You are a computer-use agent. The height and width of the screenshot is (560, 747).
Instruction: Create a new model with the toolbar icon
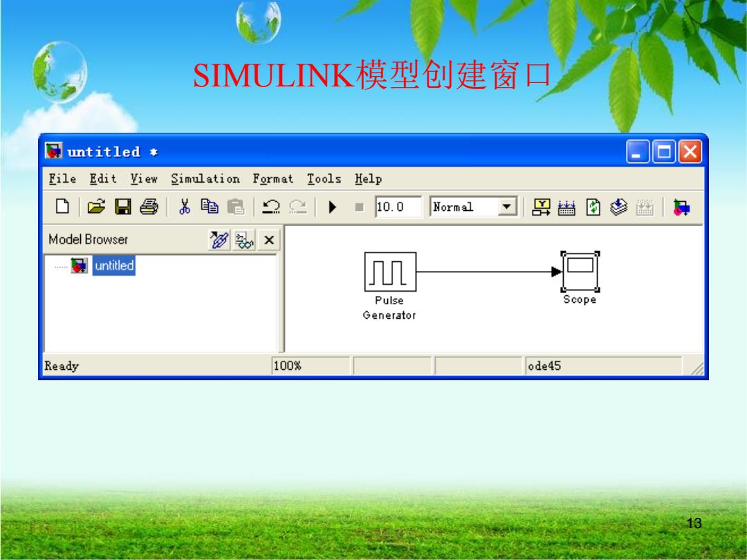(62, 207)
